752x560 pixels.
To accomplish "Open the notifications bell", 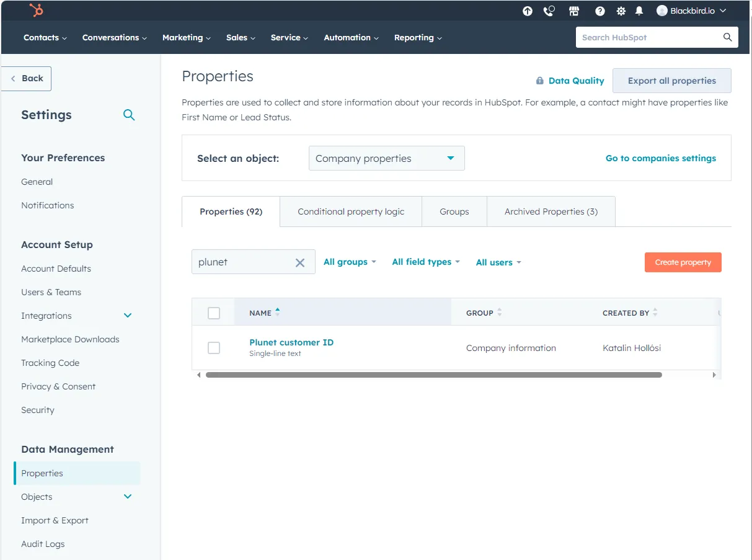I will pos(639,11).
